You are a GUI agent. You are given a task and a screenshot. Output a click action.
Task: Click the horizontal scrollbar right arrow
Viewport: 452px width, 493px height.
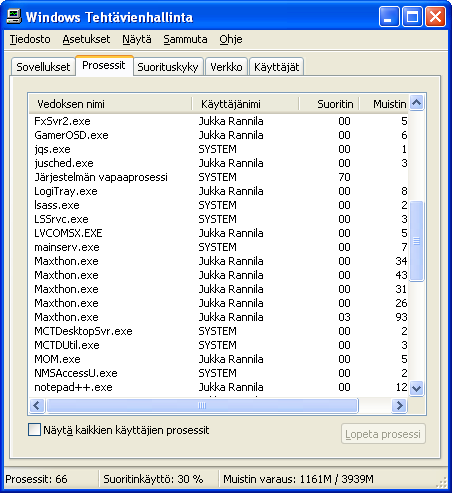point(399,405)
